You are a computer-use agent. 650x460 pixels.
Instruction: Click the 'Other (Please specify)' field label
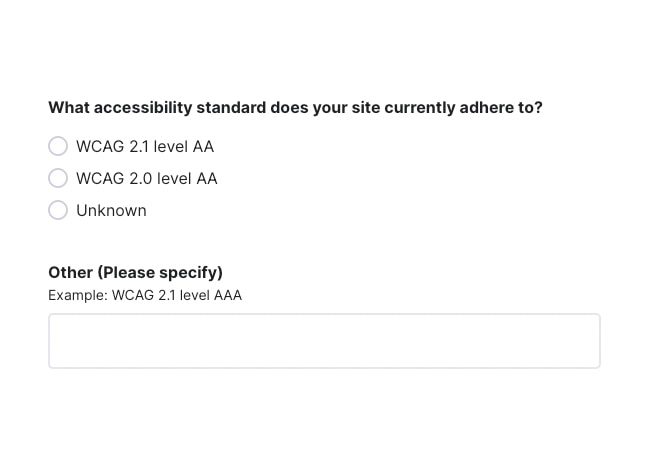click(135, 272)
